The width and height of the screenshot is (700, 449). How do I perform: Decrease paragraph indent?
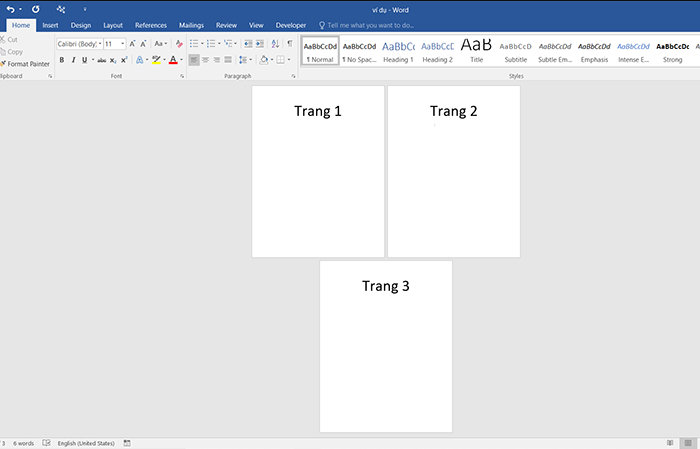click(248, 43)
